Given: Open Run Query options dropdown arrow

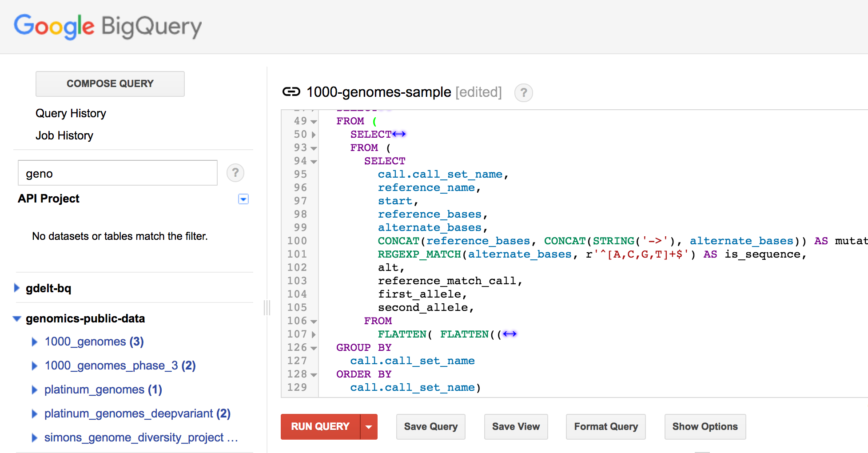Looking at the screenshot, I should [369, 427].
